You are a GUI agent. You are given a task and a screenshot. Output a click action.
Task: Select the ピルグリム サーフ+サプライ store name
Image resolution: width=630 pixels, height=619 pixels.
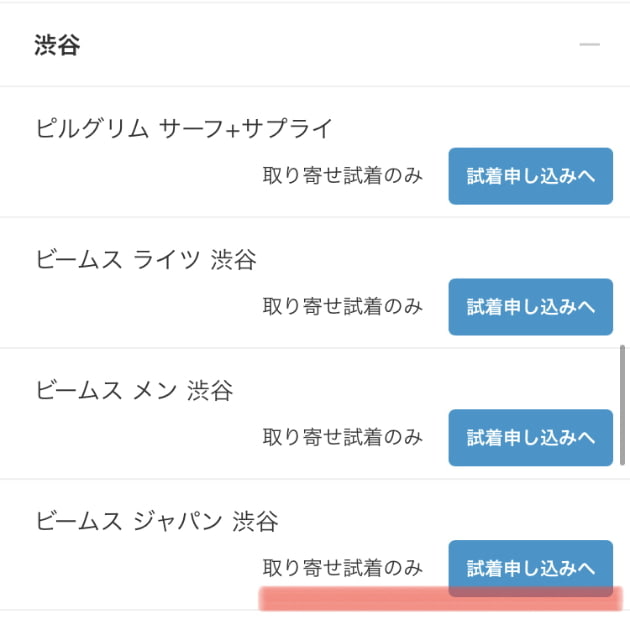click(x=184, y=129)
